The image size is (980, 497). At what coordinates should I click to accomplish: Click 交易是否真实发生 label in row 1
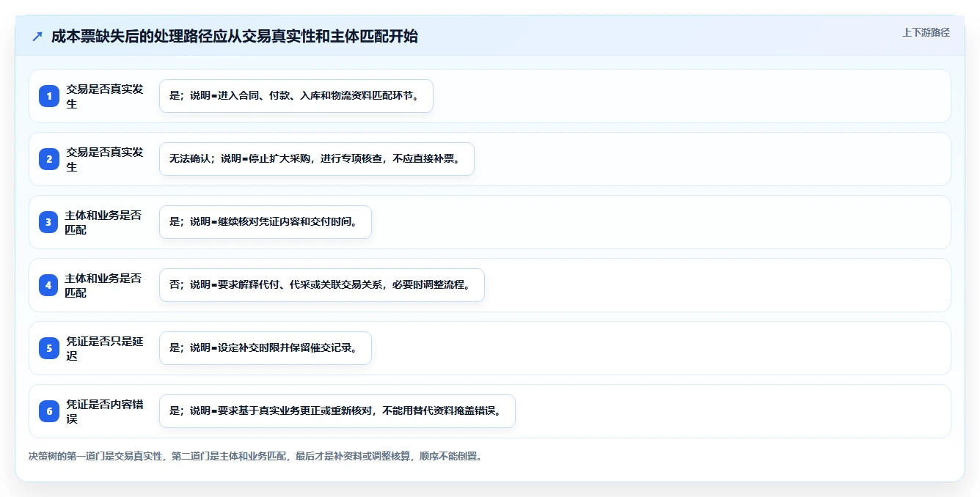pyautogui.click(x=105, y=96)
